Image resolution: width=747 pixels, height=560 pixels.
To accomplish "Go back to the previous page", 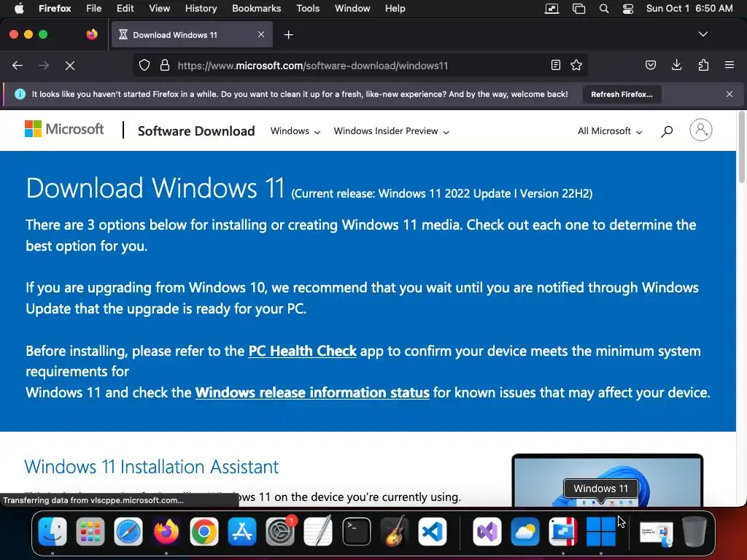I will [18, 65].
